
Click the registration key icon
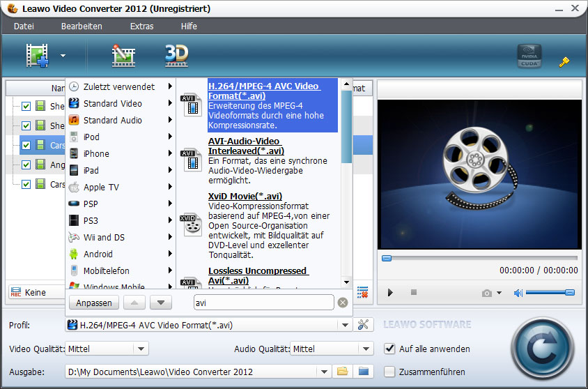click(x=564, y=61)
